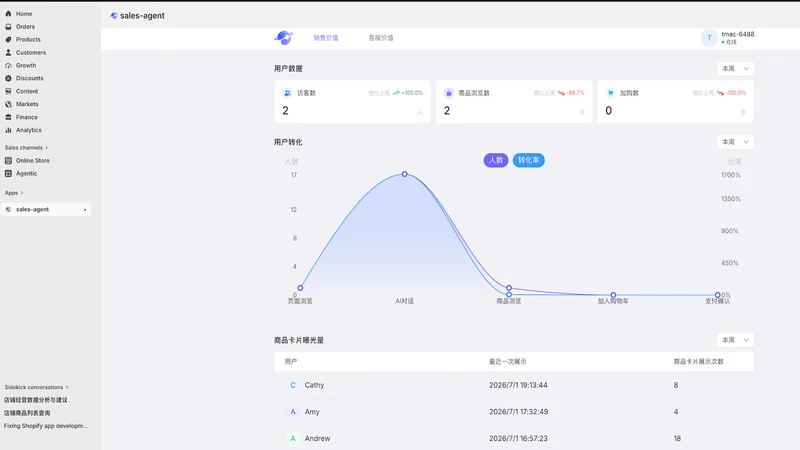Click the timestamp 2026/7/1 19:13:44
800x450 pixels.
click(x=518, y=385)
